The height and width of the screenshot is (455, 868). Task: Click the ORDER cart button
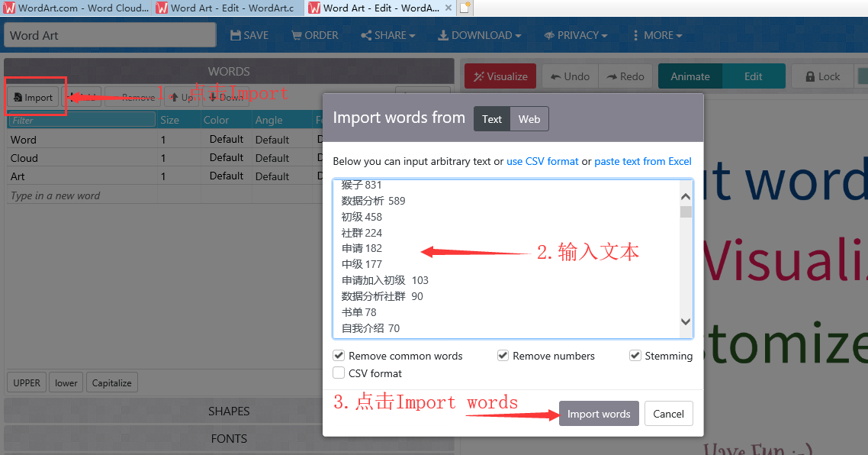(314, 35)
